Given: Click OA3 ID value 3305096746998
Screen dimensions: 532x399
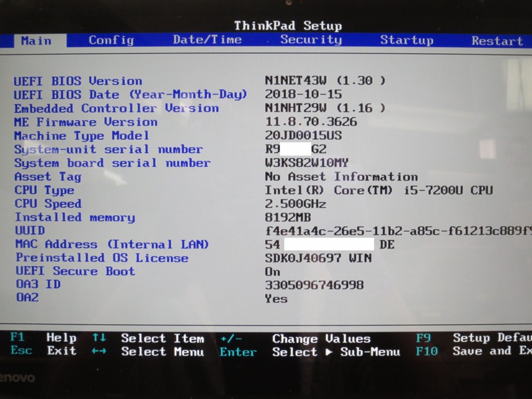Looking at the screenshot, I should click(x=314, y=285).
